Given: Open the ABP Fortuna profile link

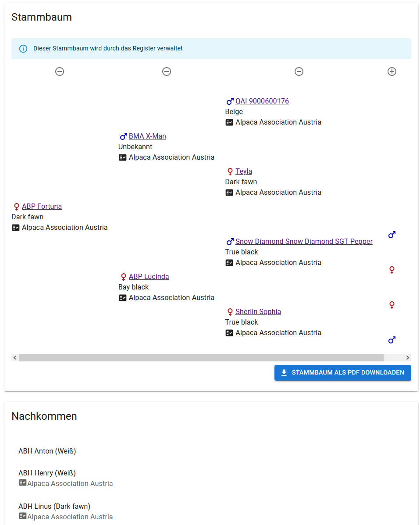Looking at the screenshot, I should click(42, 206).
